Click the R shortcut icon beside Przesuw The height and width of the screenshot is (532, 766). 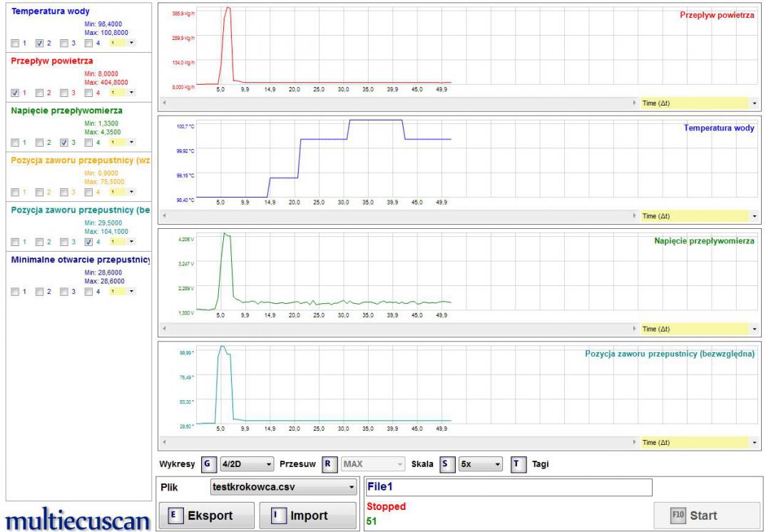[329, 464]
